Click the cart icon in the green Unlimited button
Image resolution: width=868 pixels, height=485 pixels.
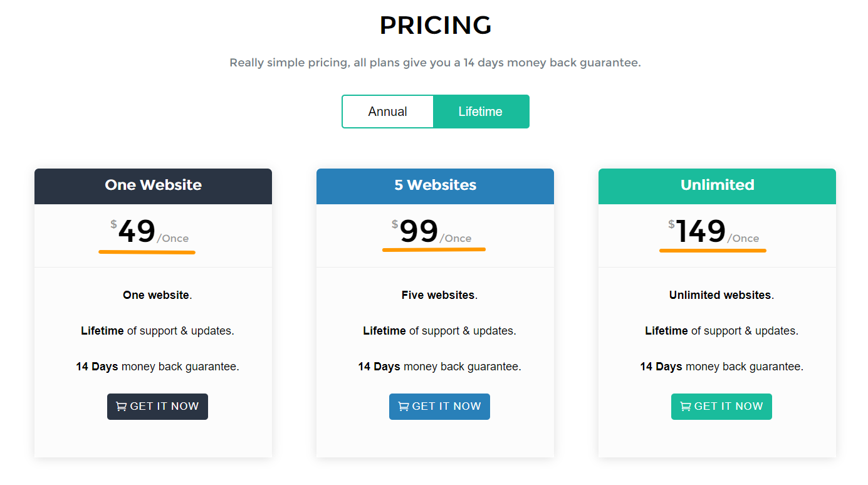[x=686, y=407]
